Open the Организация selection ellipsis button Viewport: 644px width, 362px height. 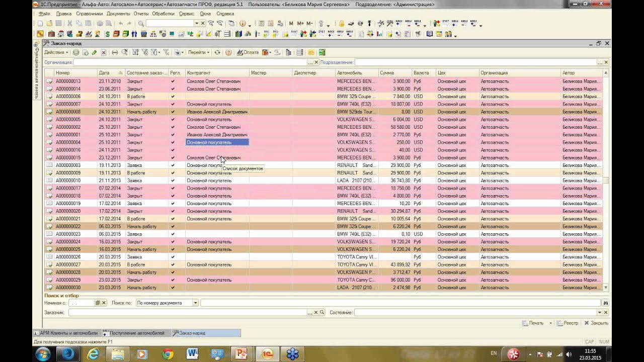310,62
